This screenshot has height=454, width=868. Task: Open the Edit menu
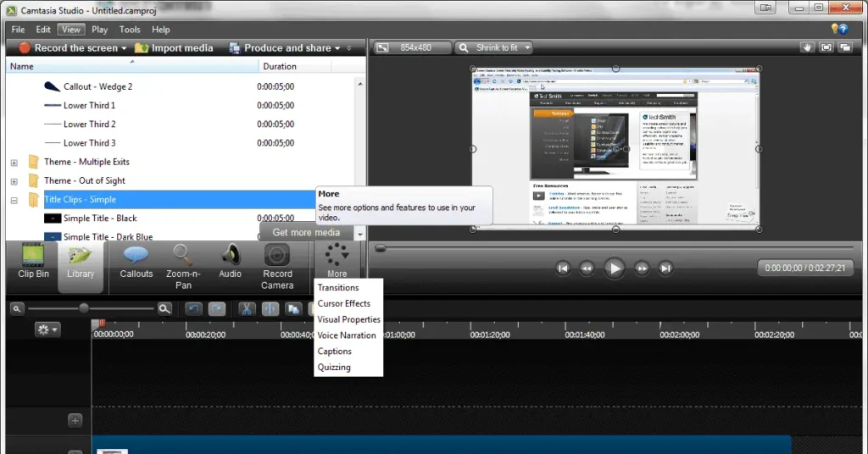coord(43,30)
